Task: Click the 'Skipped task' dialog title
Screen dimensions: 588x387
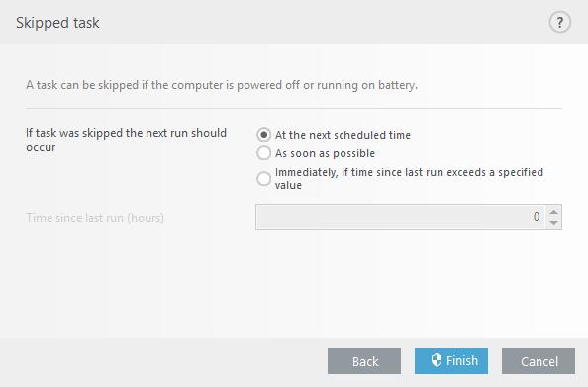Action: [57, 23]
